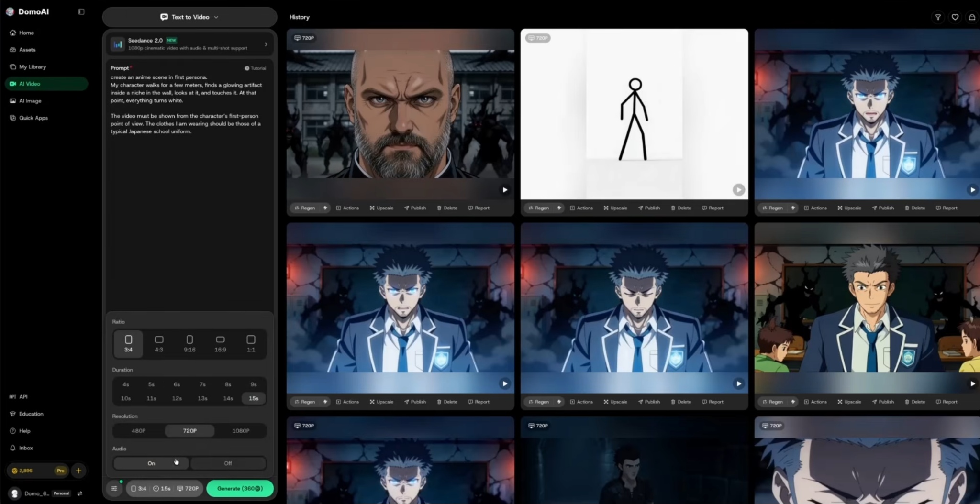
Task: Click Regen on second-row left anime video
Action: click(x=305, y=402)
